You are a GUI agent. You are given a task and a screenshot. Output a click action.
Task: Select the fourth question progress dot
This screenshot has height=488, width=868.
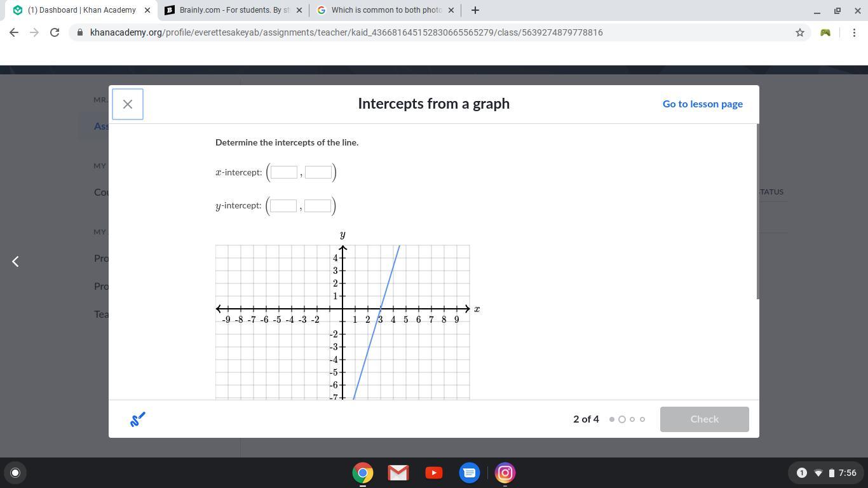(642, 419)
